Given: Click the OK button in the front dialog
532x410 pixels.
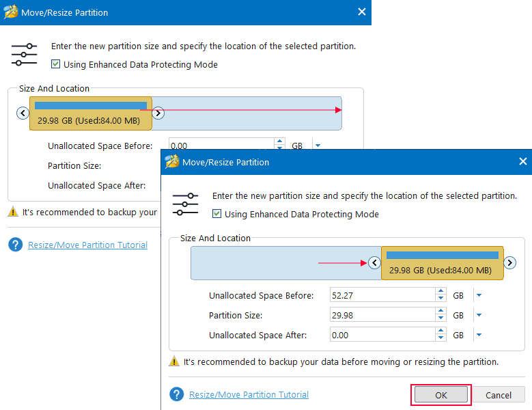Looking at the screenshot, I should [x=440, y=395].
